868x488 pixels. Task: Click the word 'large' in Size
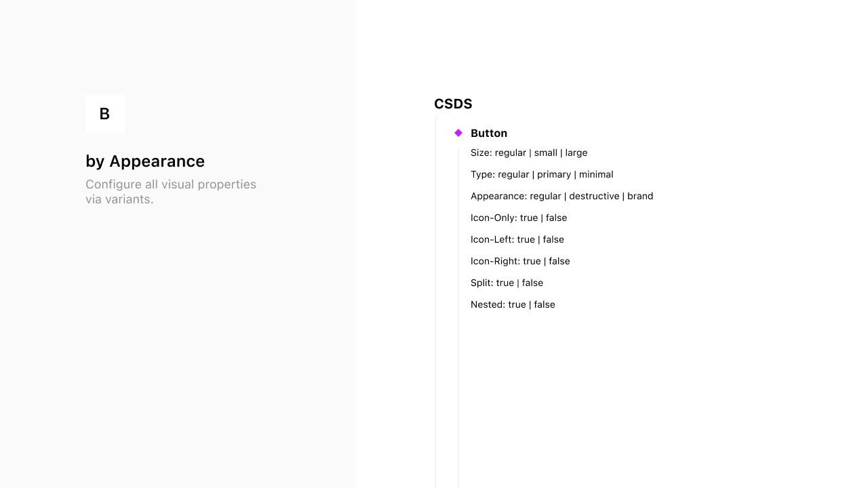click(576, 152)
